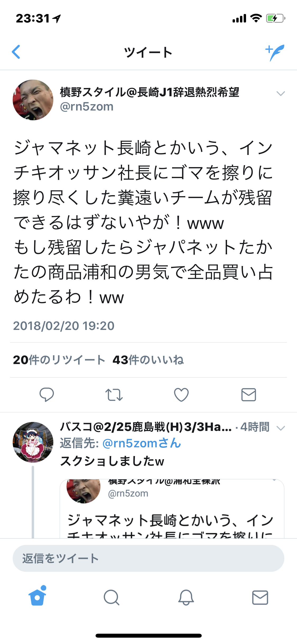Tap the share via message envelope icon
Screen dimensions: 297x644
click(249, 395)
